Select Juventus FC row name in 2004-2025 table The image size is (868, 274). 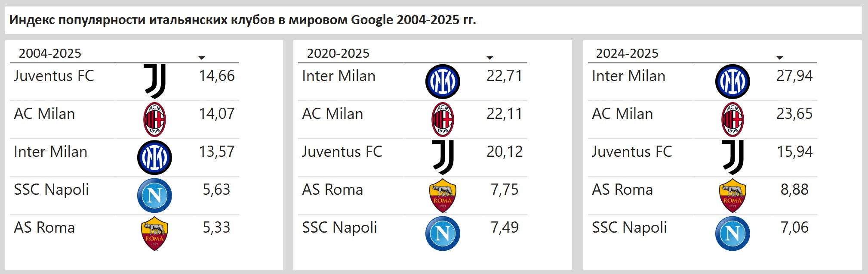pos(54,76)
